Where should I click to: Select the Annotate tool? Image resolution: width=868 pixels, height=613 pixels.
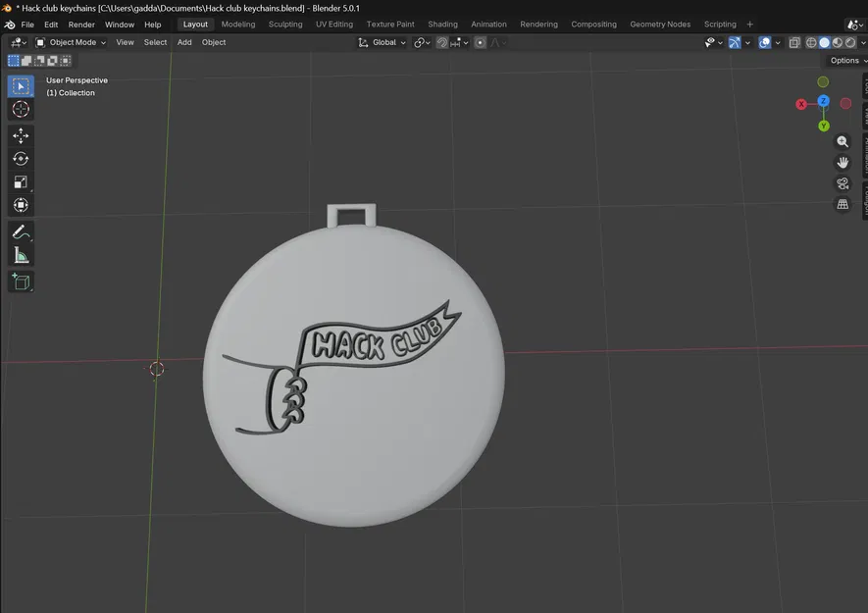tap(21, 231)
